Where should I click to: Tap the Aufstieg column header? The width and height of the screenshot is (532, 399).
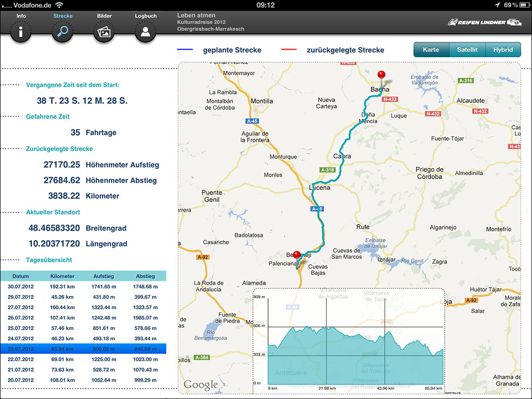pos(104,276)
